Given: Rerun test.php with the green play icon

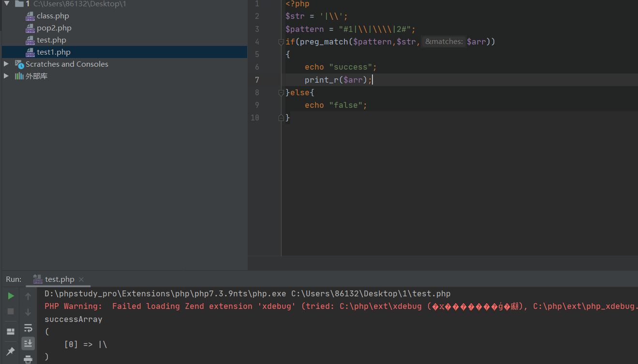Looking at the screenshot, I should tap(11, 295).
